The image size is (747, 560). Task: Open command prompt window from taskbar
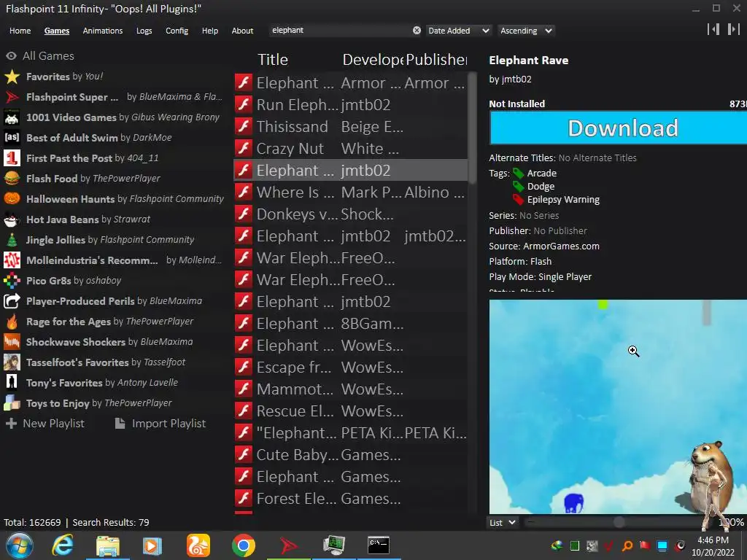[379, 545]
